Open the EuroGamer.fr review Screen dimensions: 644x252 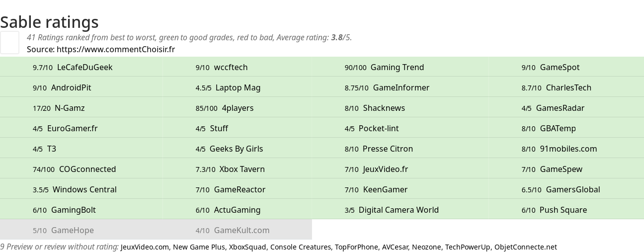pos(65,128)
